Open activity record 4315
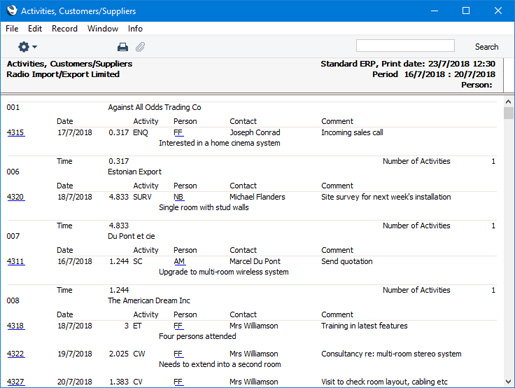515x388 pixels. [16, 133]
